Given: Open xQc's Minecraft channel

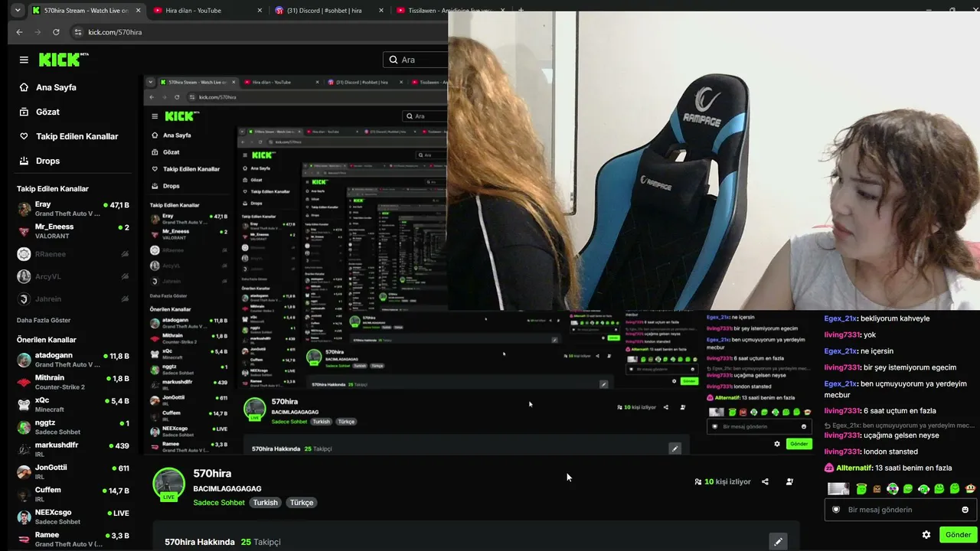Looking at the screenshot, I should tap(73, 405).
